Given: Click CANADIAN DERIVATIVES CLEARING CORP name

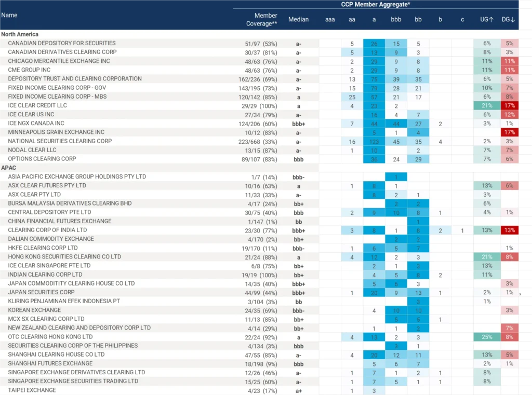Looking at the screenshot, I should [62, 52].
